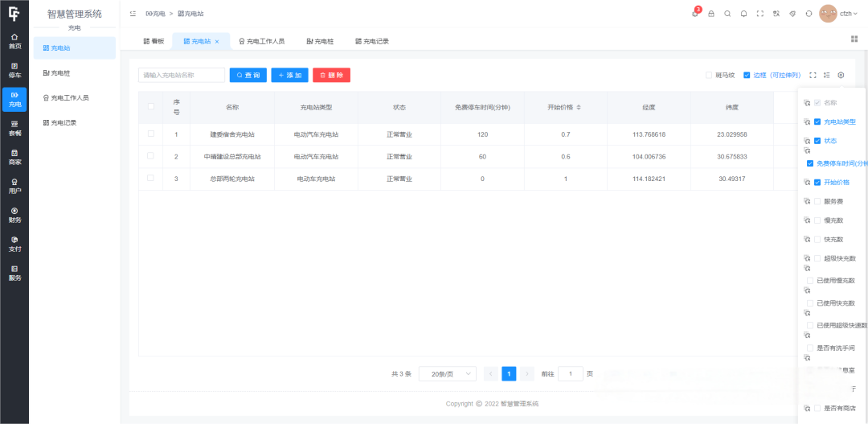Sort by 开始价格 column arrows
Screen dimensions: 868x424
[x=579, y=107]
